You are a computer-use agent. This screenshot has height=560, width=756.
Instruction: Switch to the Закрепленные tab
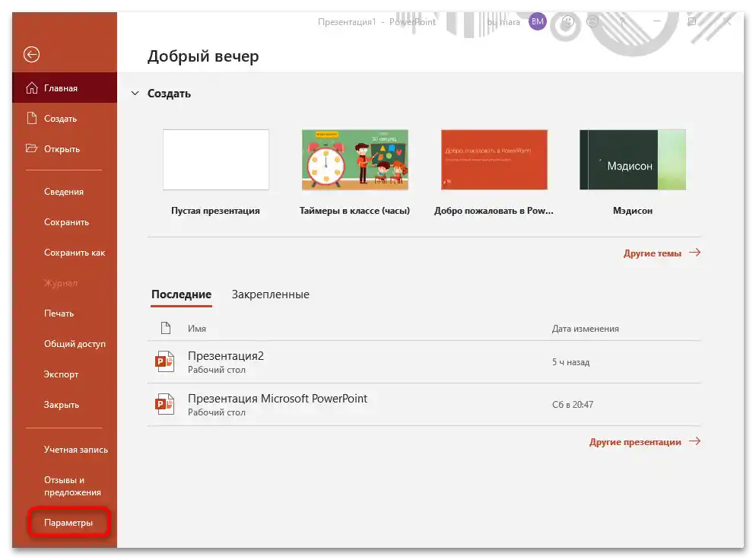pyautogui.click(x=270, y=294)
